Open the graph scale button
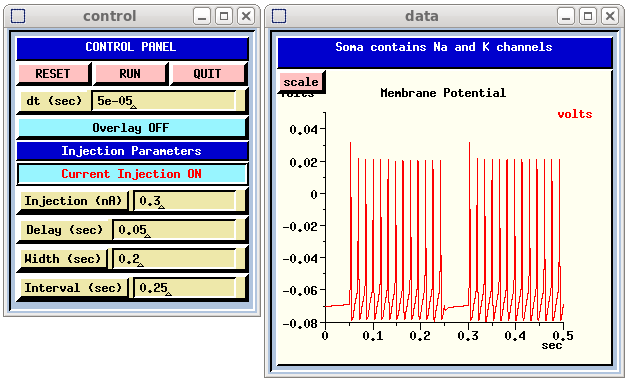The height and width of the screenshot is (382, 625). point(301,82)
